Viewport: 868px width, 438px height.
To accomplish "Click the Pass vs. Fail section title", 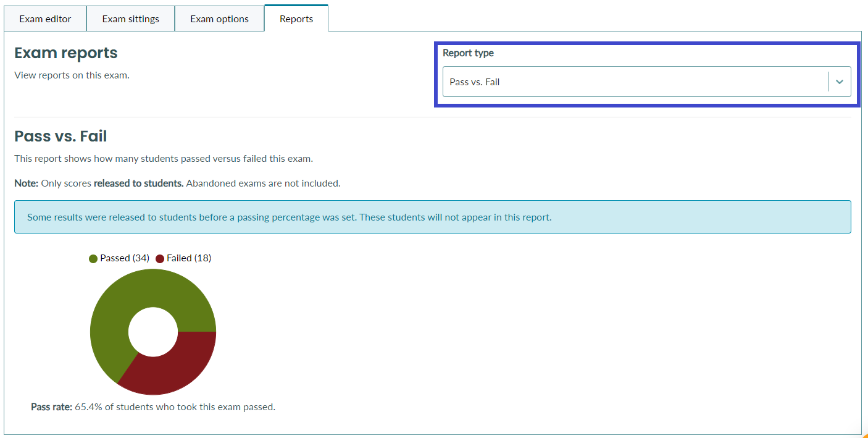I will click(x=61, y=136).
